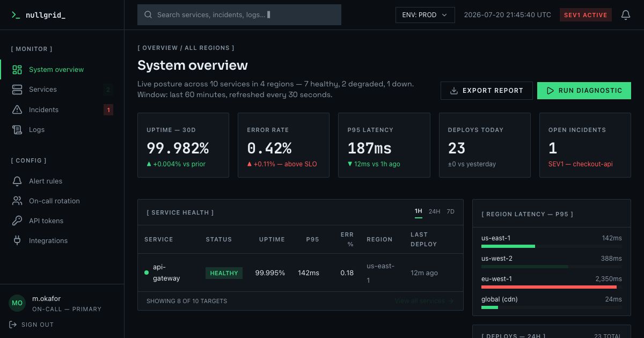Select the 1H time range tab
644x338 pixels.
pyautogui.click(x=419, y=212)
